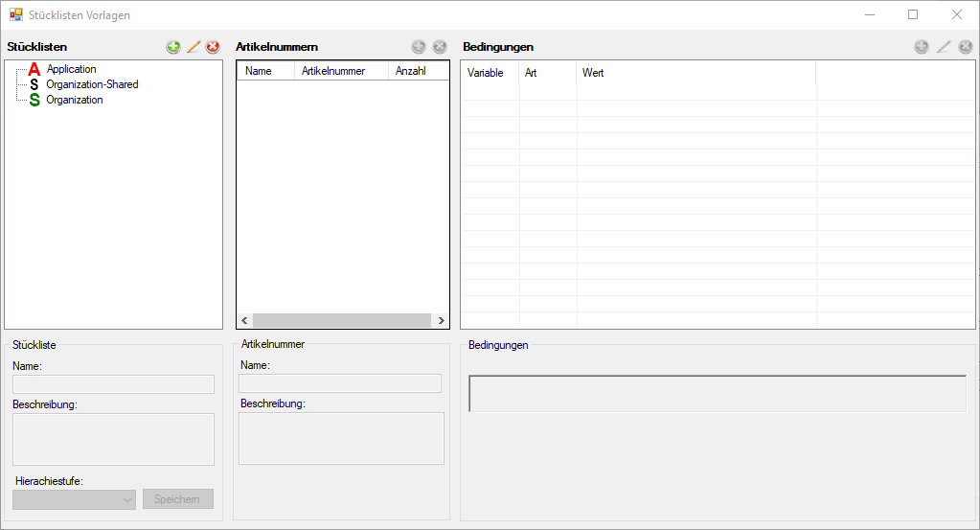
Task: Open the Hierachiestufe combo box
Action: [74, 499]
